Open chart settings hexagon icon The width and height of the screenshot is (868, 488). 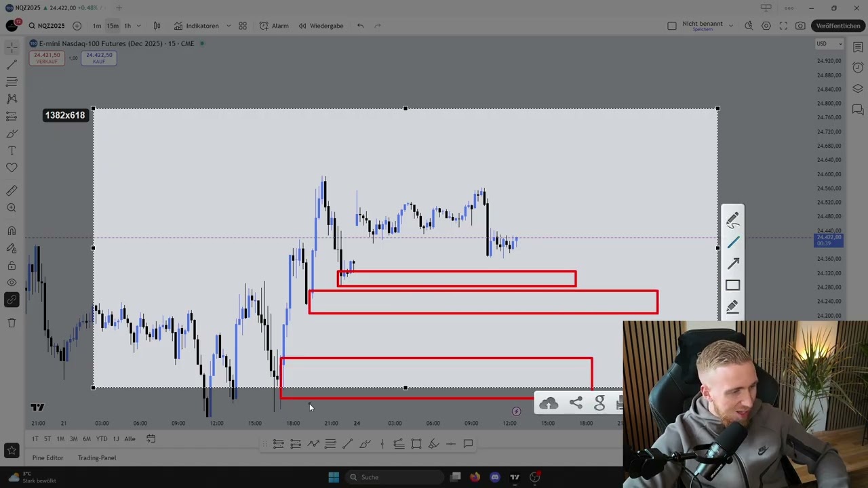766,26
